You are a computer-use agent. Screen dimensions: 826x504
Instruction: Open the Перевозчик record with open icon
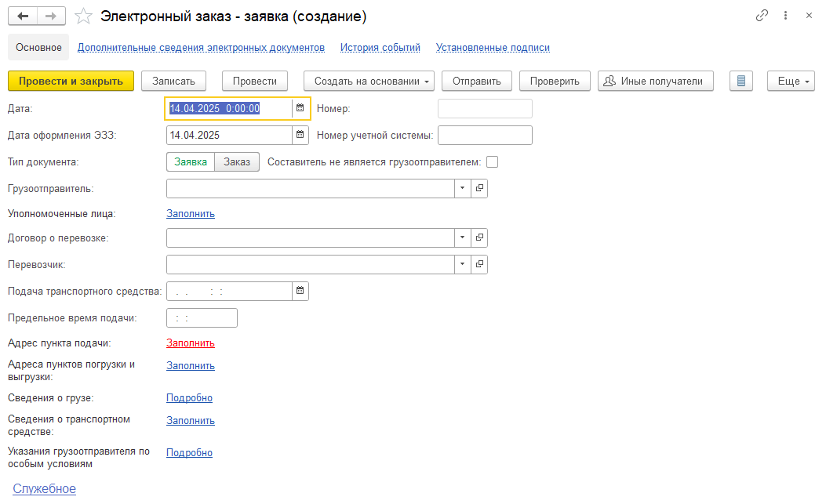click(479, 264)
